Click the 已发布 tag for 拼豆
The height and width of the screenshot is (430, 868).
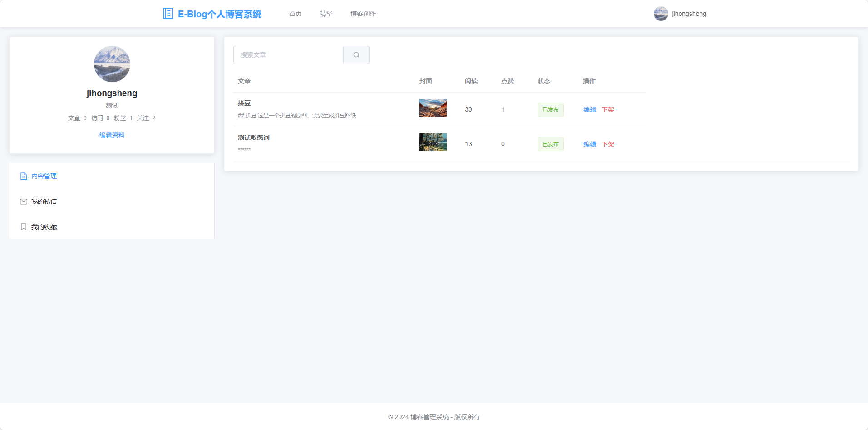pyautogui.click(x=551, y=110)
